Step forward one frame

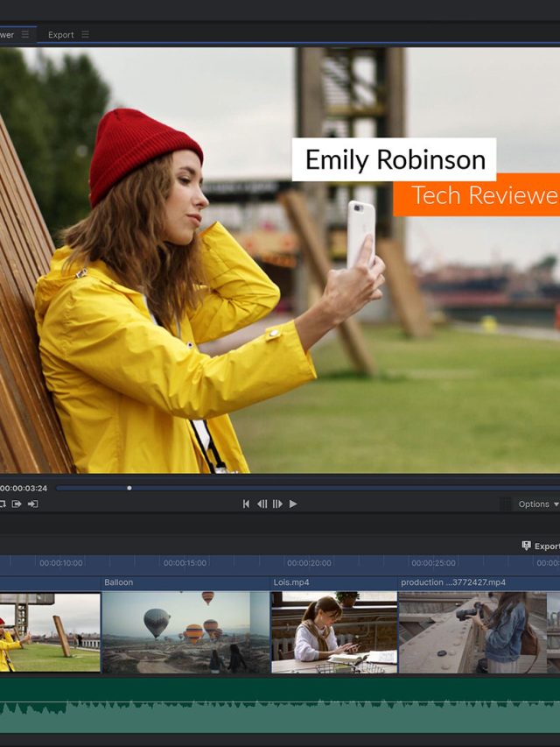[x=277, y=504]
